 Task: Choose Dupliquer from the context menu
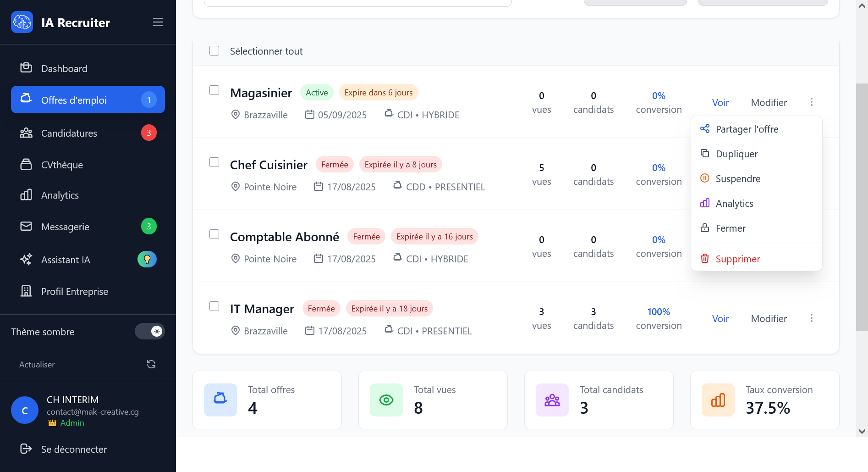pos(736,154)
